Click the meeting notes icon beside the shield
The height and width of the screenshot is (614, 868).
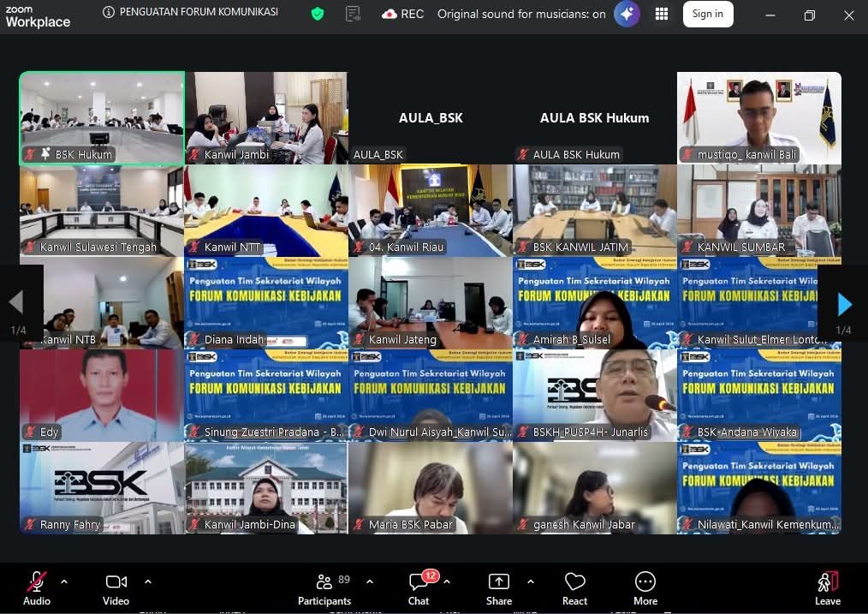coord(353,14)
